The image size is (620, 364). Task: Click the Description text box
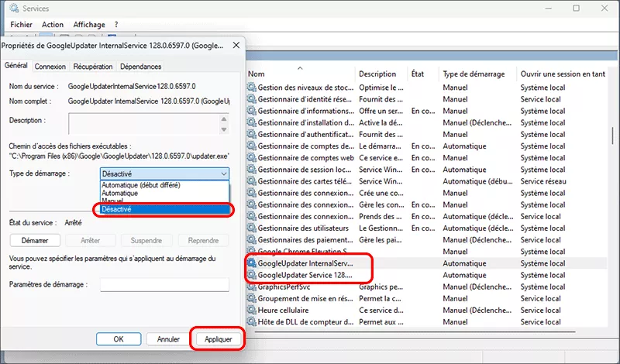144,124
